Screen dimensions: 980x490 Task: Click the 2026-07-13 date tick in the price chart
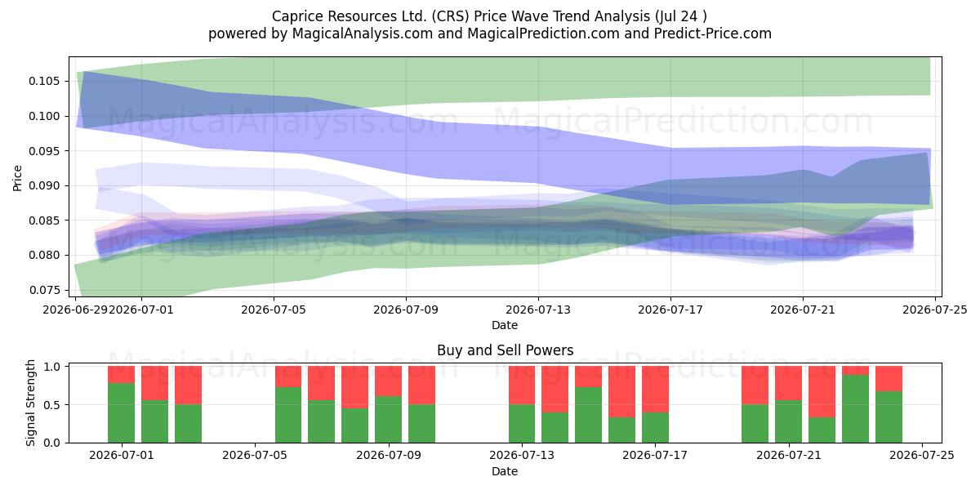[x=538, y=310]
